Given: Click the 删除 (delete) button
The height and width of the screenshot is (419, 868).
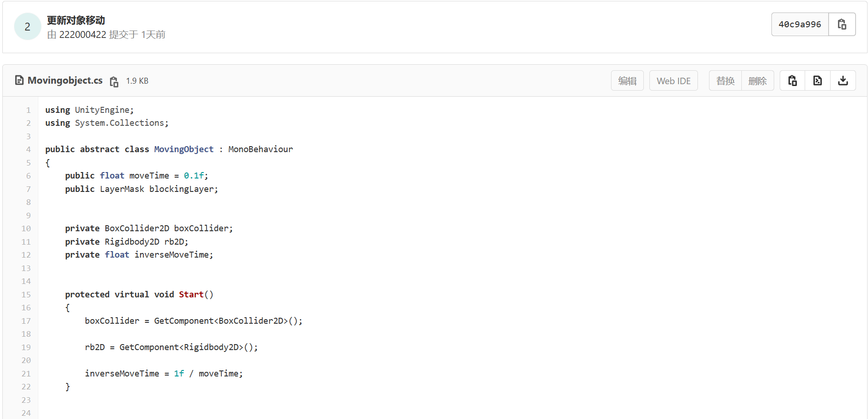Looking at the screenshot, I should pyautogui.click(x=757, y=81).
